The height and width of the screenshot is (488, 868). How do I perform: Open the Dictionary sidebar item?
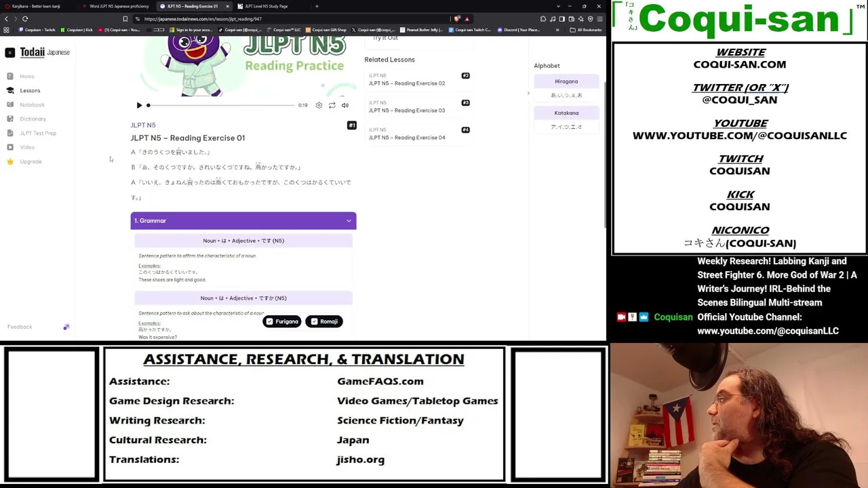pyautogui.click(x=33, y=119)
